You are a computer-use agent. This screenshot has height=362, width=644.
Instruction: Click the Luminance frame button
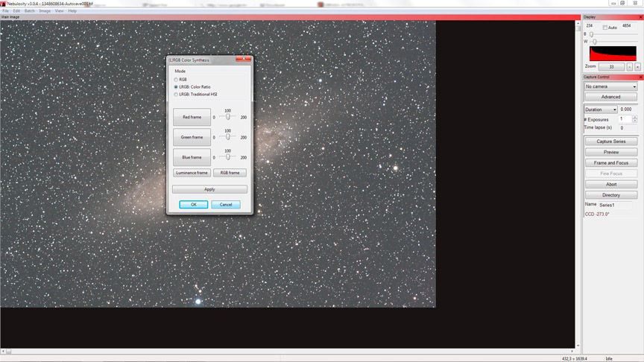tap(192, 173)
